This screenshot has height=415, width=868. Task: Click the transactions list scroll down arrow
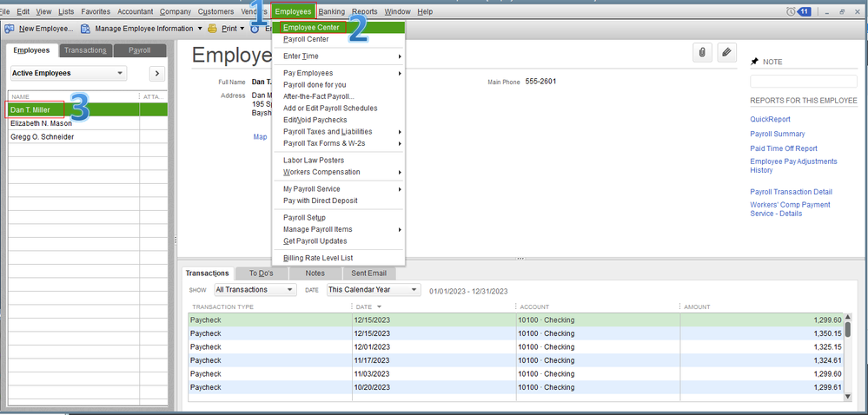click(847, 396)
